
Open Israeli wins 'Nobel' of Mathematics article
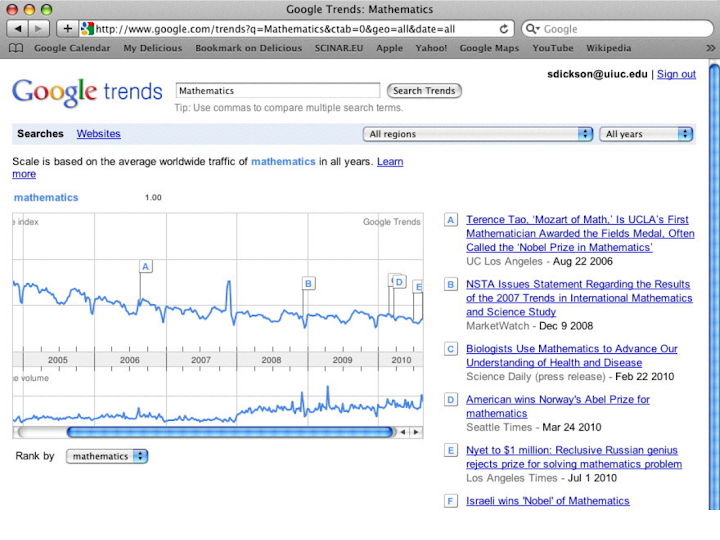point(548,501)
